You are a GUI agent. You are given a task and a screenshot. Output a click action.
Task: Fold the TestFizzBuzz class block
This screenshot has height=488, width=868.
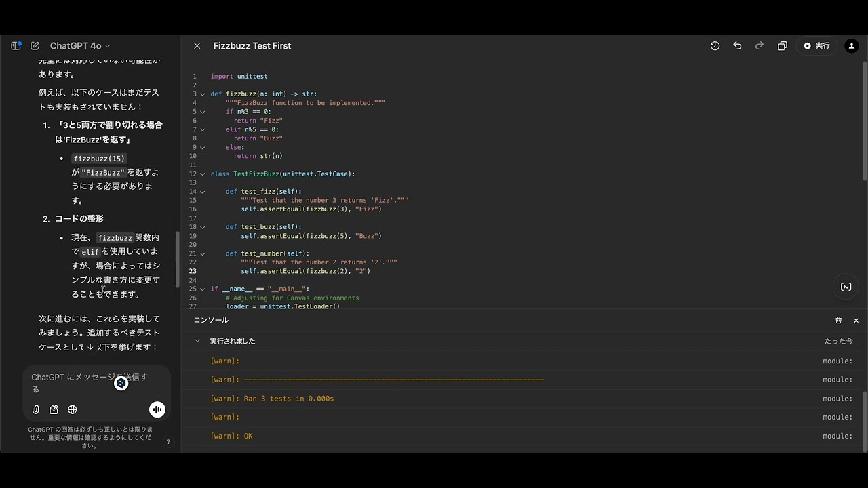[x=202, y=174]
